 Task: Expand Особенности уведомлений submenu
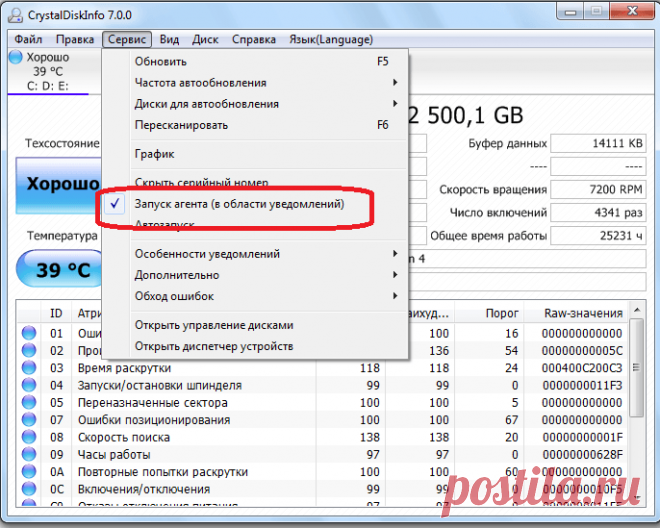coord(255,254)
